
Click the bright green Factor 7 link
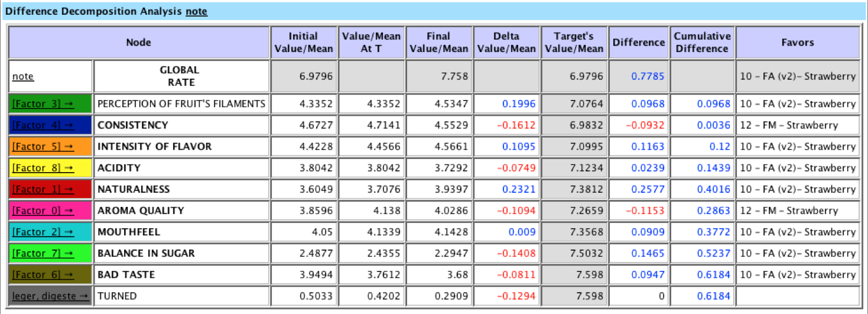[42, 253]
